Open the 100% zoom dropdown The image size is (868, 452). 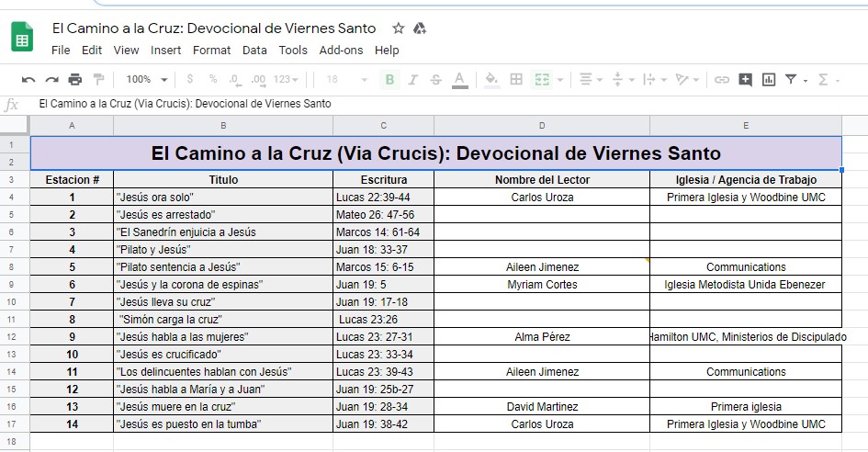(x=147, y=80)
